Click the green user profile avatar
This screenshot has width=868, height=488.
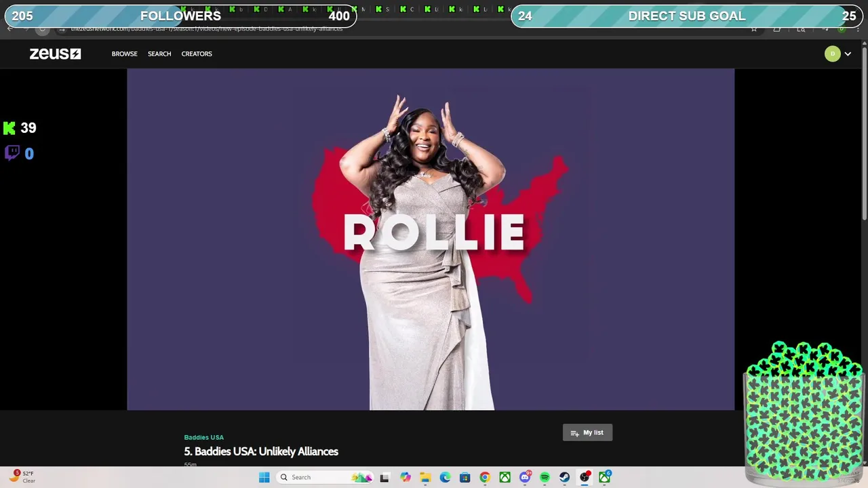coord(833,54)
